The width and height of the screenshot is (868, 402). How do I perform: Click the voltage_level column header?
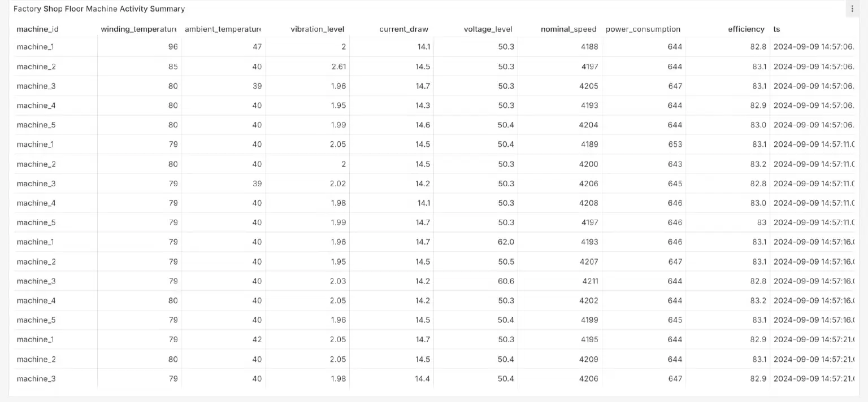[x=488, y=29]
